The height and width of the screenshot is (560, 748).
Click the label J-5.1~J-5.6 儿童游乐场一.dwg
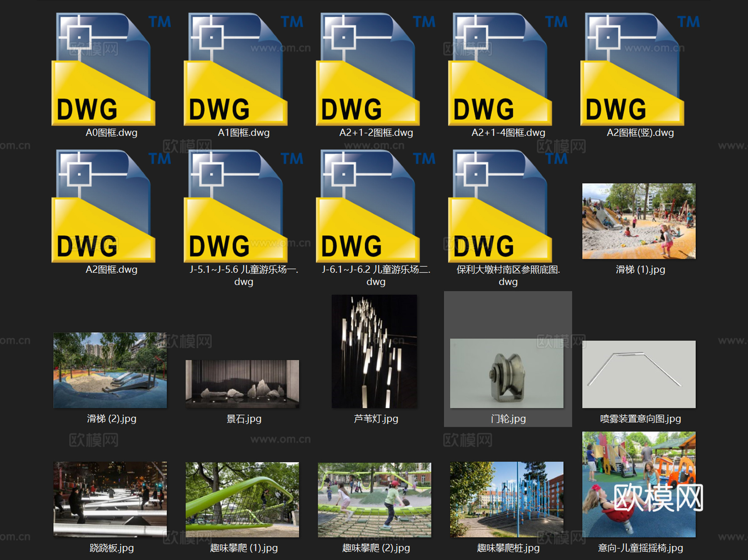[244, 275]
